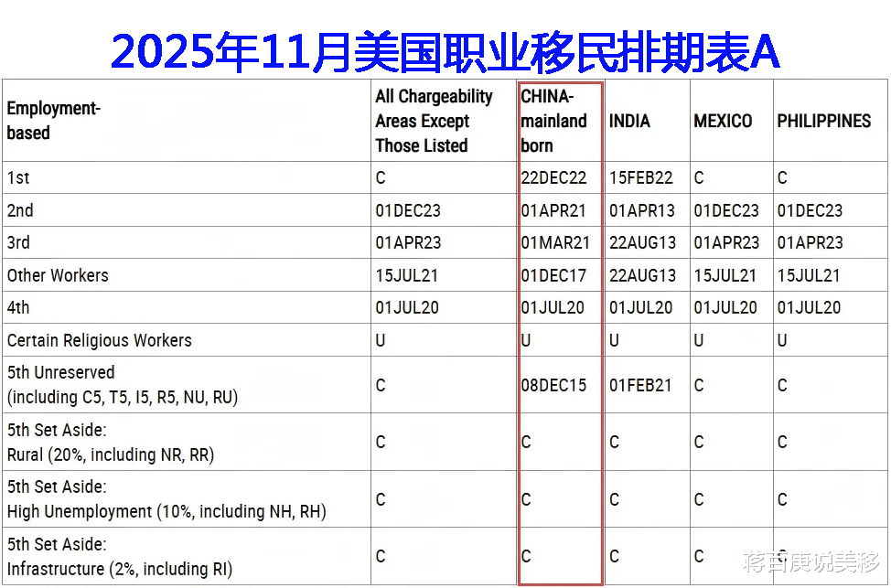This screenshot has height=588, width=891.
Task: Select 01DEC23 in 2nd row All Chargeability column
Action: [x=408, y=210]
